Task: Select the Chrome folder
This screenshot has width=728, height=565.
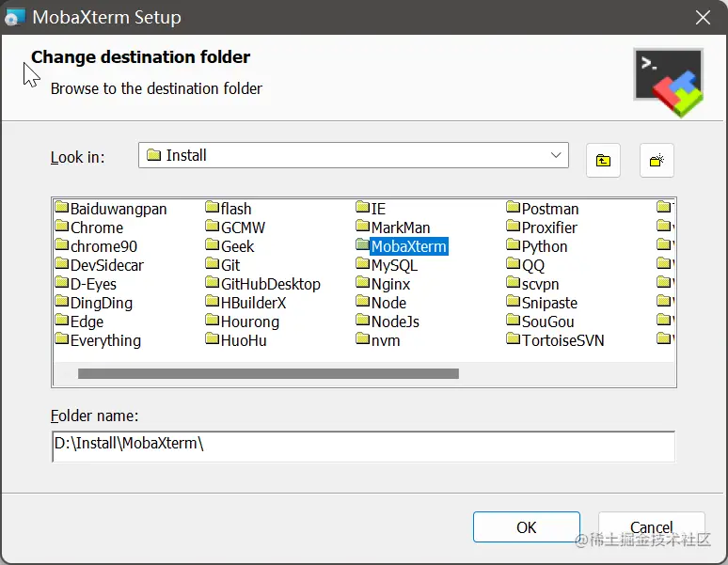Action: 89,228
